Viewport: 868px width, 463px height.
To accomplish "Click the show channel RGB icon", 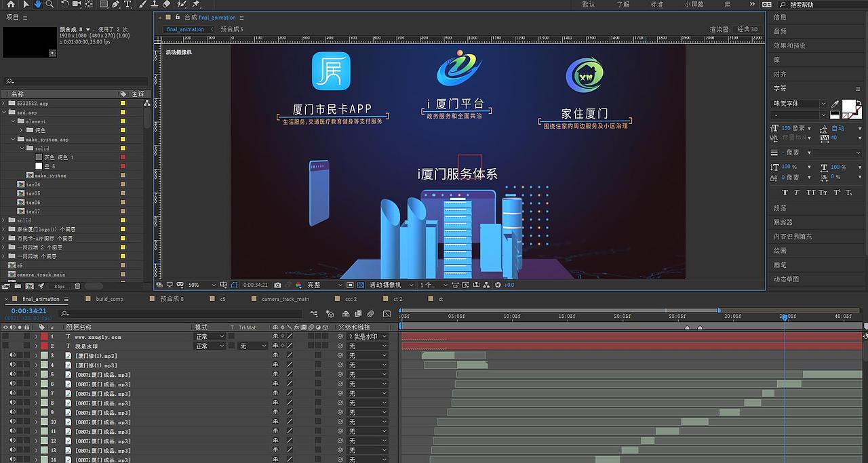I will click(x=298, y=285).
